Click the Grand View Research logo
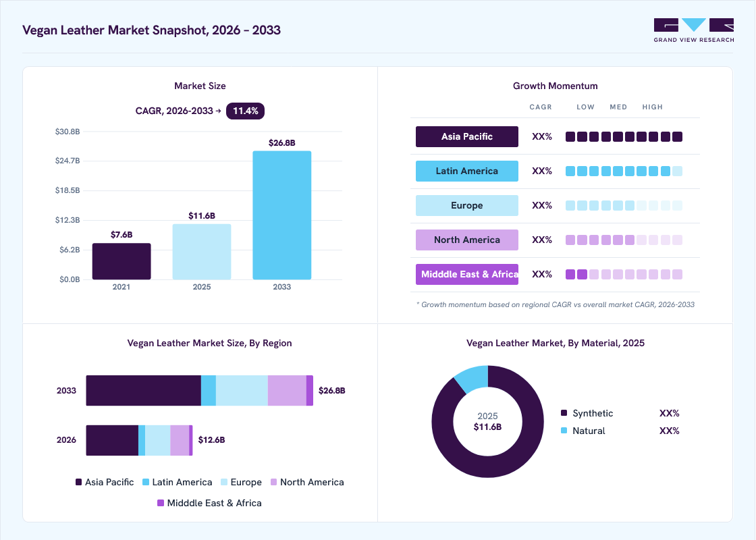The image size is (756, 540). [x=694, y=30]
